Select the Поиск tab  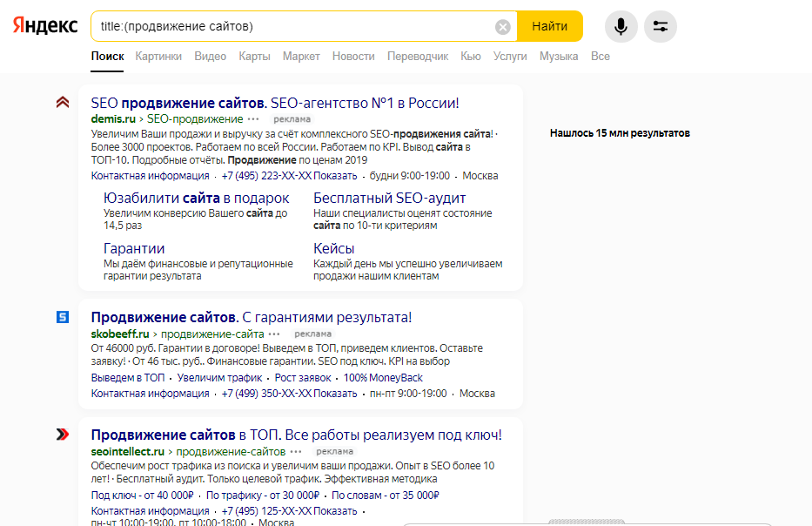pos(107,57)
